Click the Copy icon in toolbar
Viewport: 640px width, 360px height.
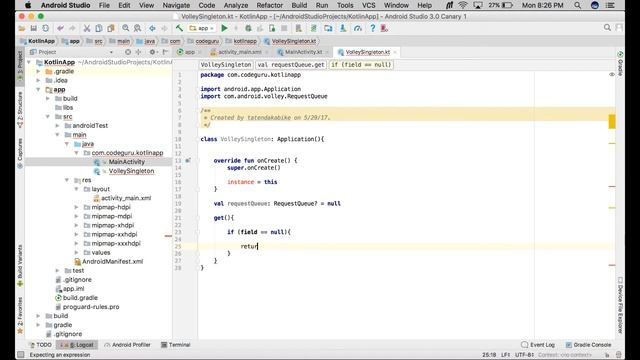(x=98, y=28)
